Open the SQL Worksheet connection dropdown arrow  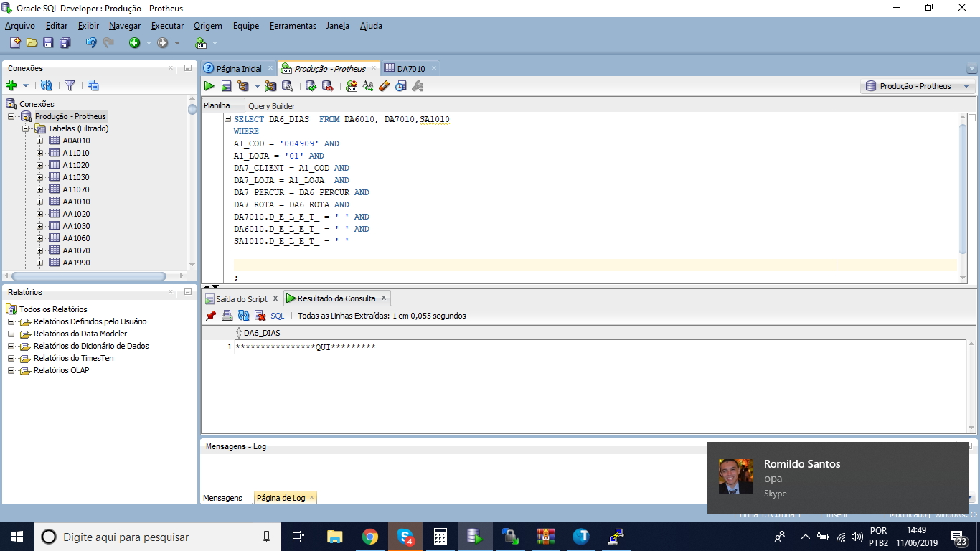coord(215,43)
